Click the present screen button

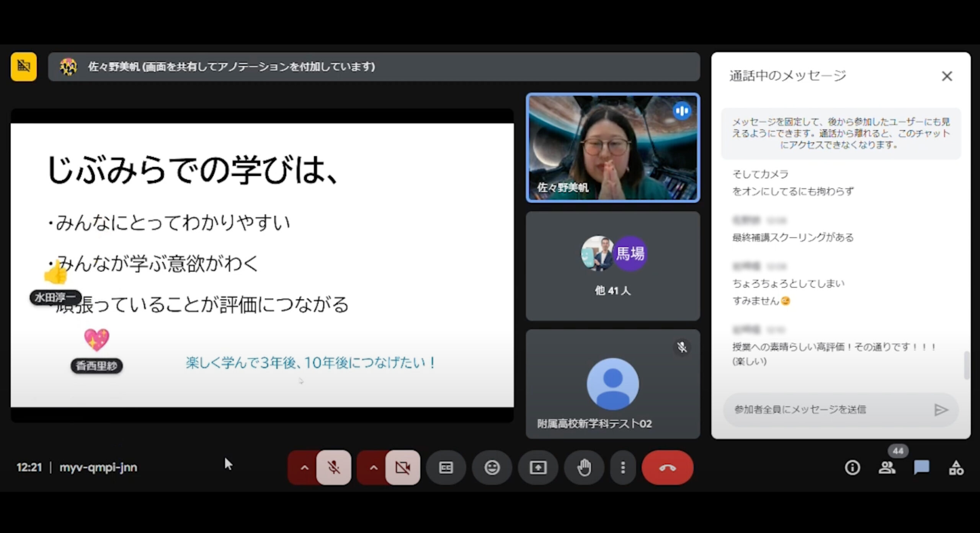538,467
